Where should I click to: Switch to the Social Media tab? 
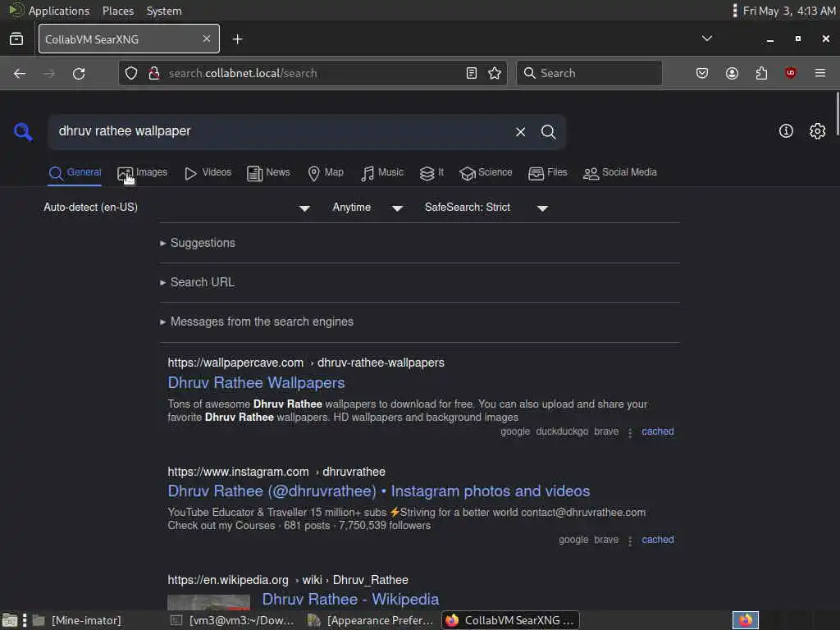(620, 172)
